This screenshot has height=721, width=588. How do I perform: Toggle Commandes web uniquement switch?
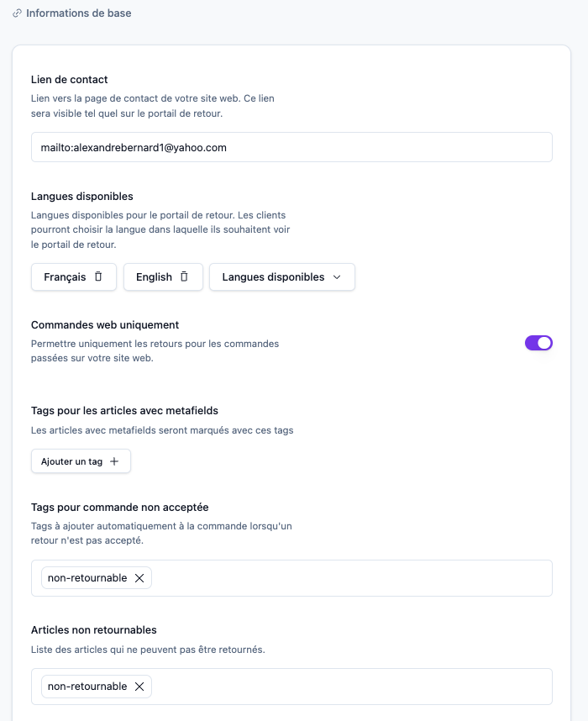pyautogui.click(x=538, y=343)
